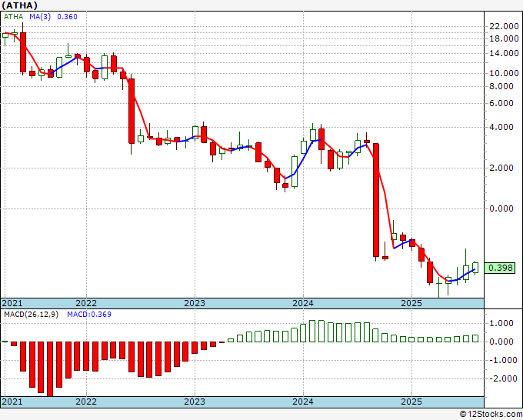Click 2023 on the MACD timeline

click(195, 402)
